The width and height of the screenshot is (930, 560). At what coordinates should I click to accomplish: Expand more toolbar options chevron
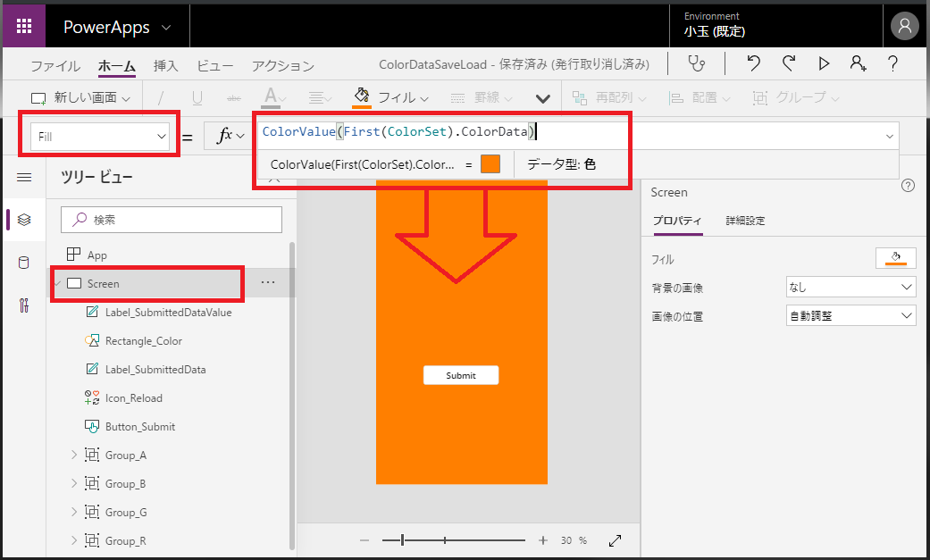pos(542,98)
